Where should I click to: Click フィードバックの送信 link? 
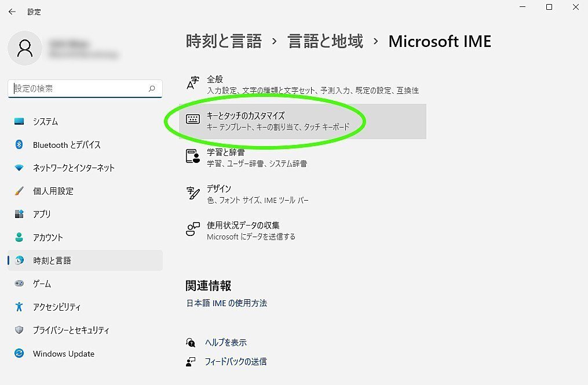236,361
